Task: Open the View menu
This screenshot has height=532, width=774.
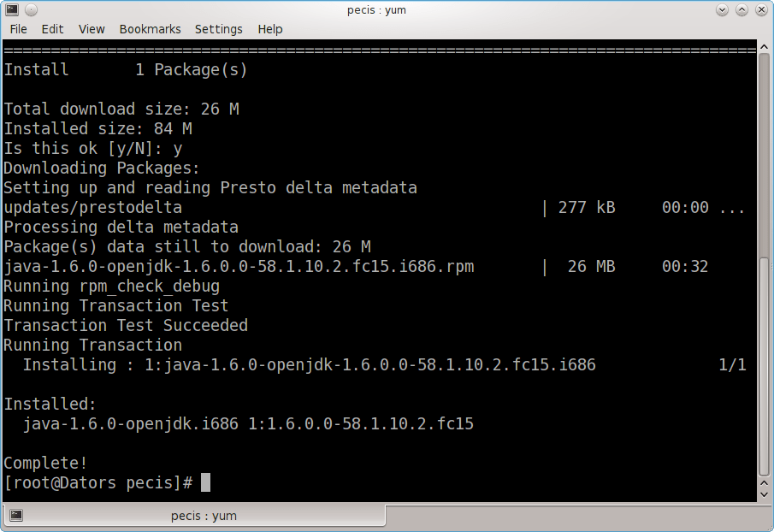Action: pos(92,29)
